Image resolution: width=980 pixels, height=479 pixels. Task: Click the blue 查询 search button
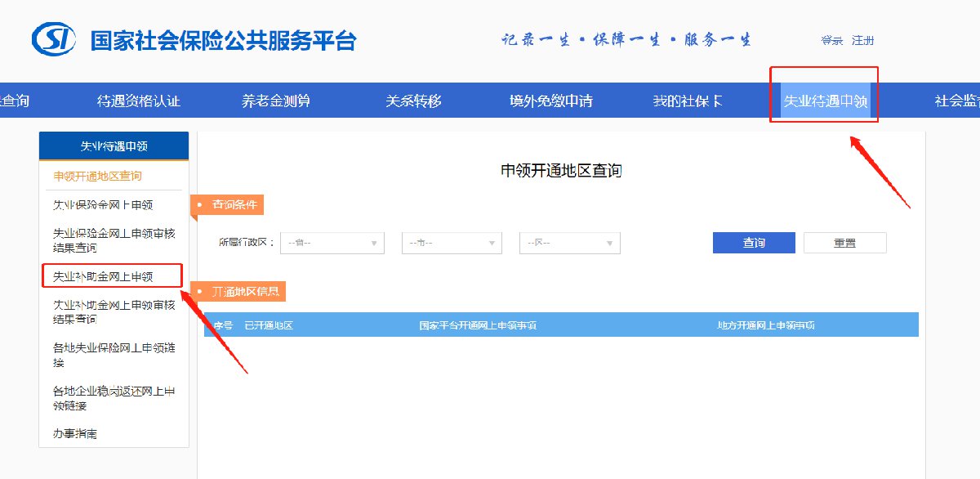click(753, 243)
